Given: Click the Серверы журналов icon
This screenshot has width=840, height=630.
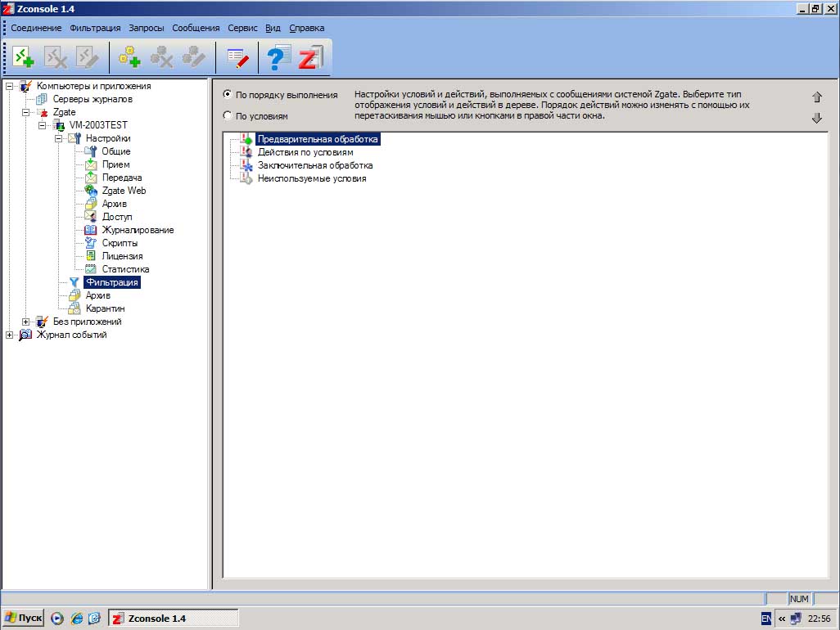Looking at the screenshot, I should 41,99.
